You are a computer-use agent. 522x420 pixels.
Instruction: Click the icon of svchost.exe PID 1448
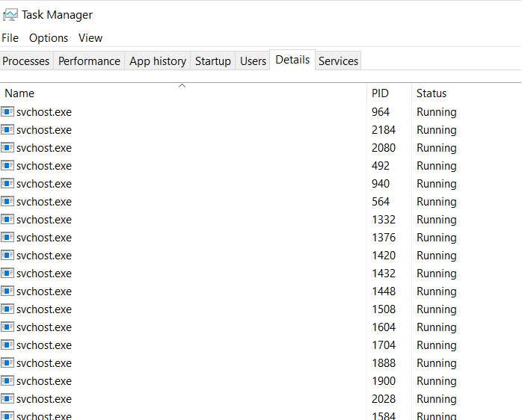click(7, 291)
